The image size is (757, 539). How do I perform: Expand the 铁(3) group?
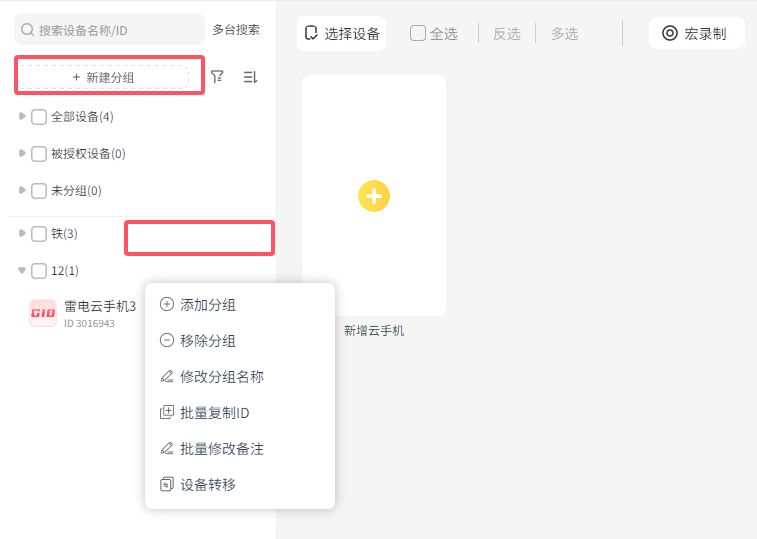22,233
